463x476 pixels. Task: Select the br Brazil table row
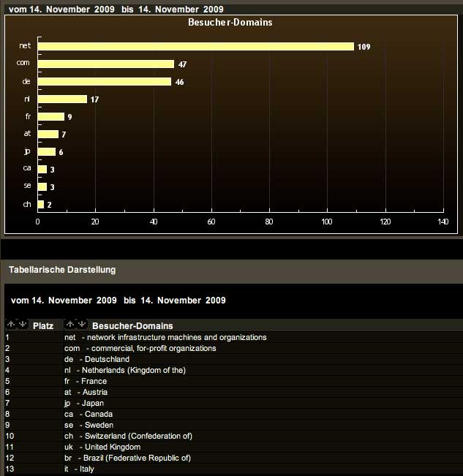coord(128,458)
